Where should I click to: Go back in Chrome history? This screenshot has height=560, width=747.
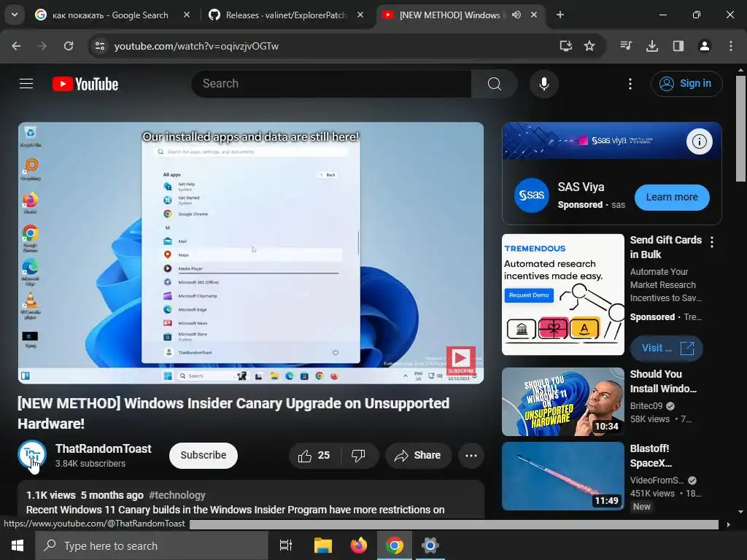(16, 46)
